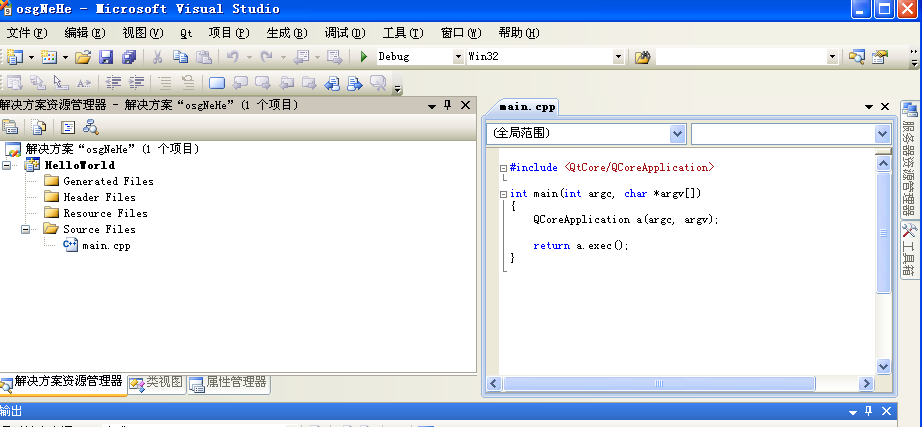The height and width of the screenshot is (427, 922).
Task: Open the find combo box dropdown arrow
Action: coord(832,57)
